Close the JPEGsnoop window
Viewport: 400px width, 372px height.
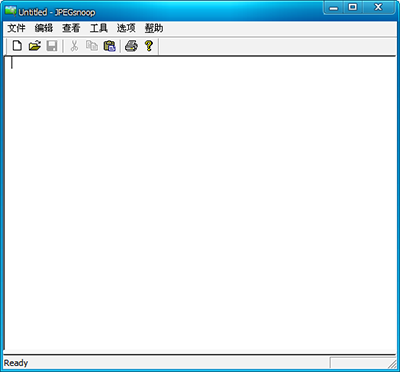378,8
